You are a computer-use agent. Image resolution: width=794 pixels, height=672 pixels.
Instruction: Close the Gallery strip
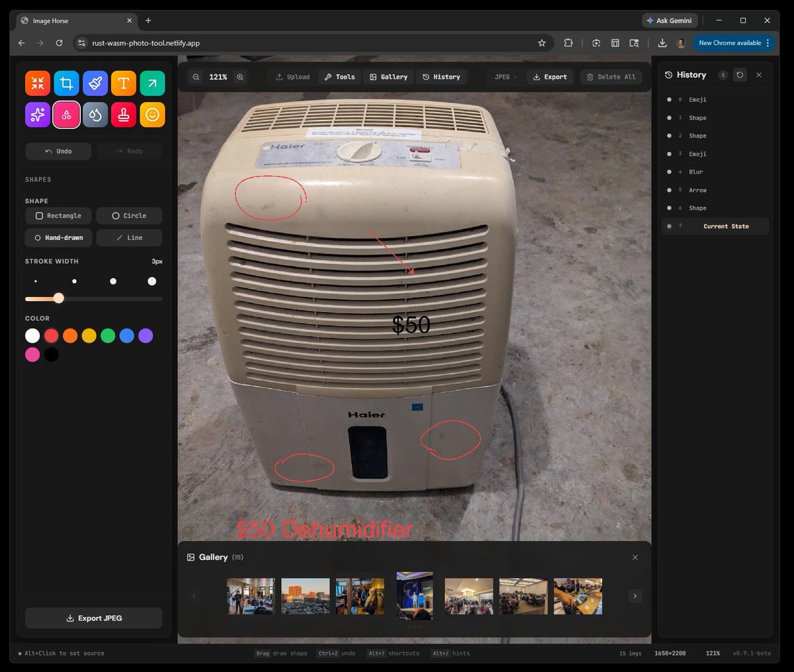pyautogui.click(x=635, y=558)
